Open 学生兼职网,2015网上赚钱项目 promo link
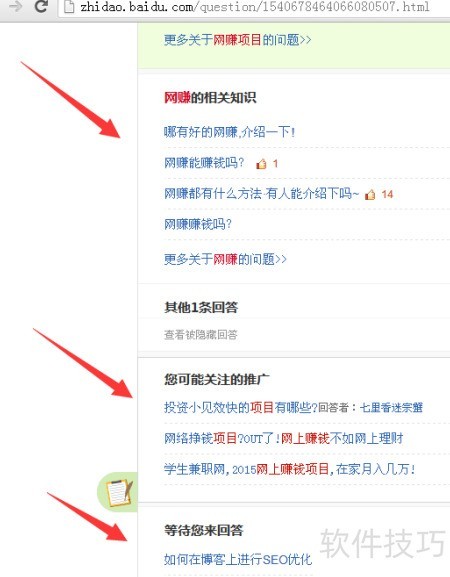 pyautogui.click(x=290, y=469)
